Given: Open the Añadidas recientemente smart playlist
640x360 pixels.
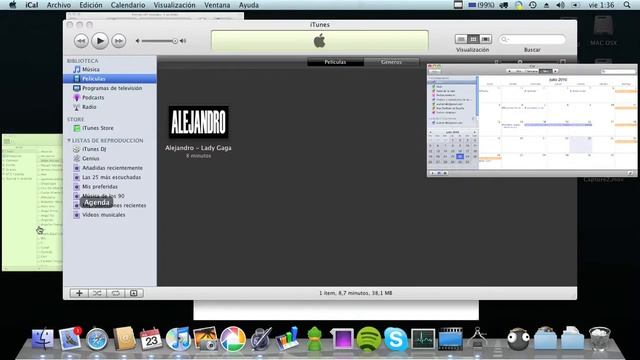Looking at the screenshot, I should click(x=109, y=168).
